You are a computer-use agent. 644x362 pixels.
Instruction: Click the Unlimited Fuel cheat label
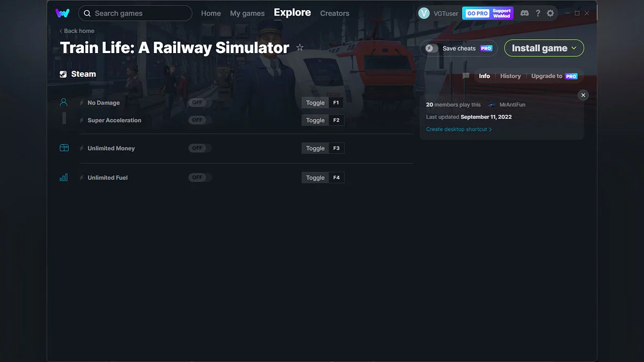coord(107,178)
